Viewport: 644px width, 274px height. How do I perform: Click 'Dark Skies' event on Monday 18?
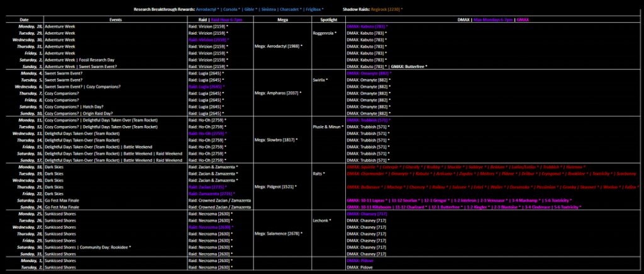point(54,167)
